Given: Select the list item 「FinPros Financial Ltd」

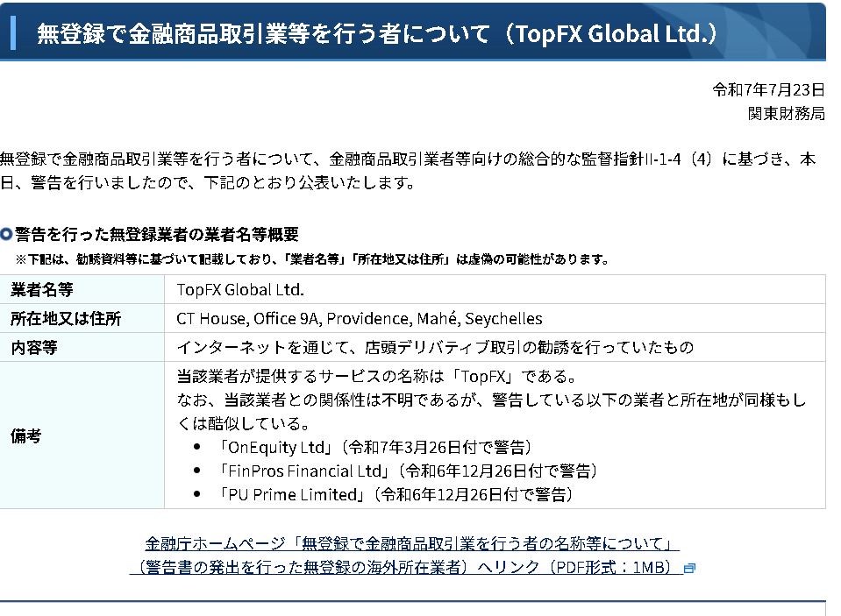Looking at the screenshot, I should (x=407, y=471).
